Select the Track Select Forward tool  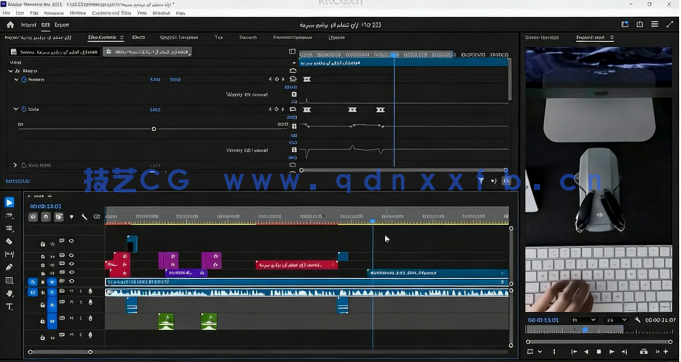click(9, 215)
